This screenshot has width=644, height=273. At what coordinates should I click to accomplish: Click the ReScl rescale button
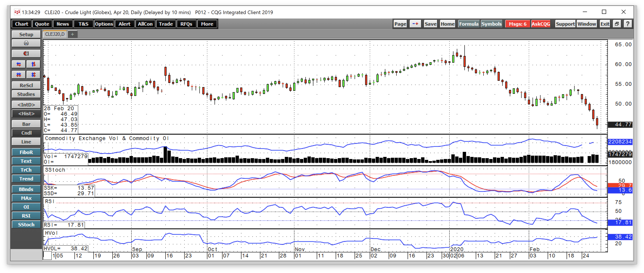[26, 85]
